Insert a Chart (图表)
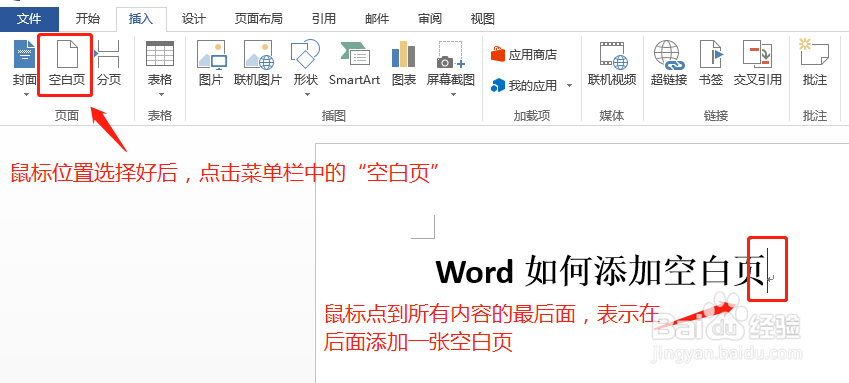 tap(403, 63)
